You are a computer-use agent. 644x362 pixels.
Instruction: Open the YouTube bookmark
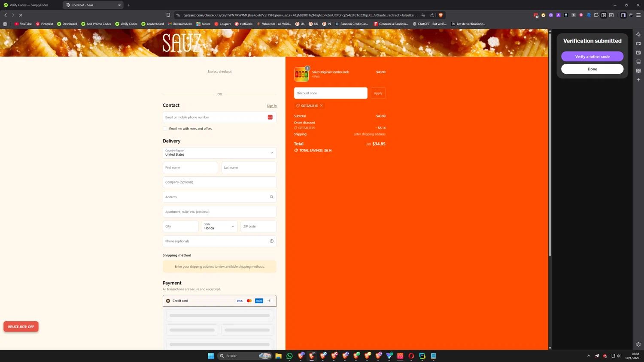(x=23, y=24)
